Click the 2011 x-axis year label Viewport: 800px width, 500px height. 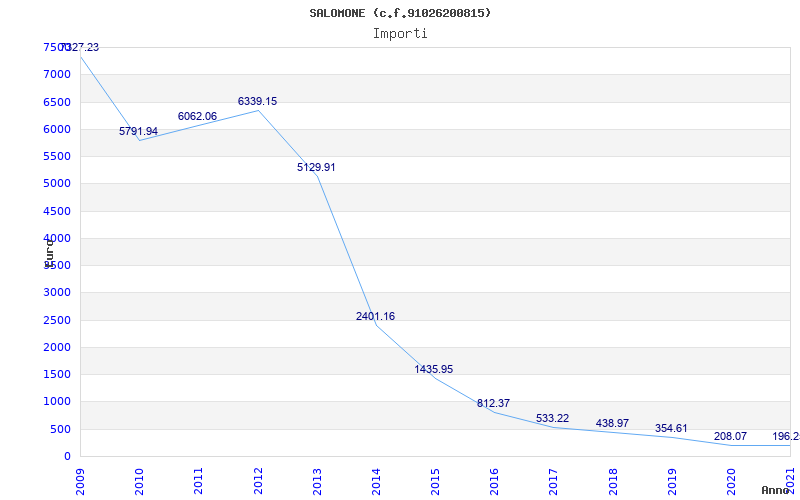coord(198,481)
